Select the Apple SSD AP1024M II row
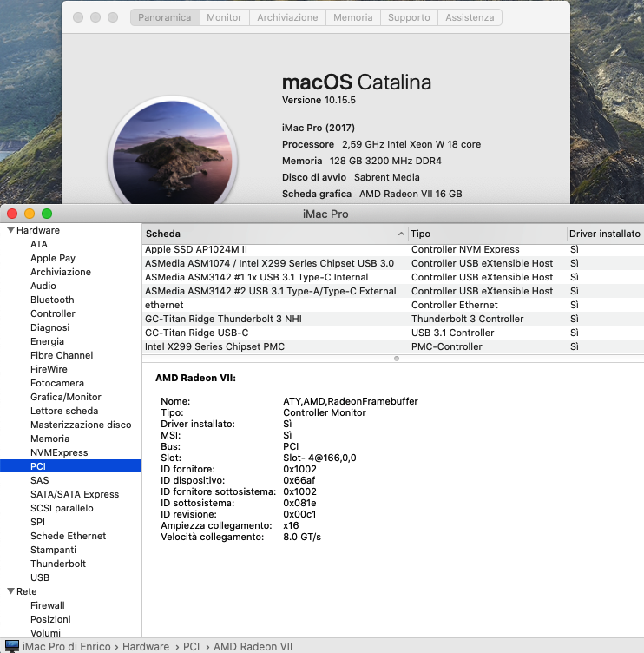Screen dimensions: 644x653 [393, 249]
